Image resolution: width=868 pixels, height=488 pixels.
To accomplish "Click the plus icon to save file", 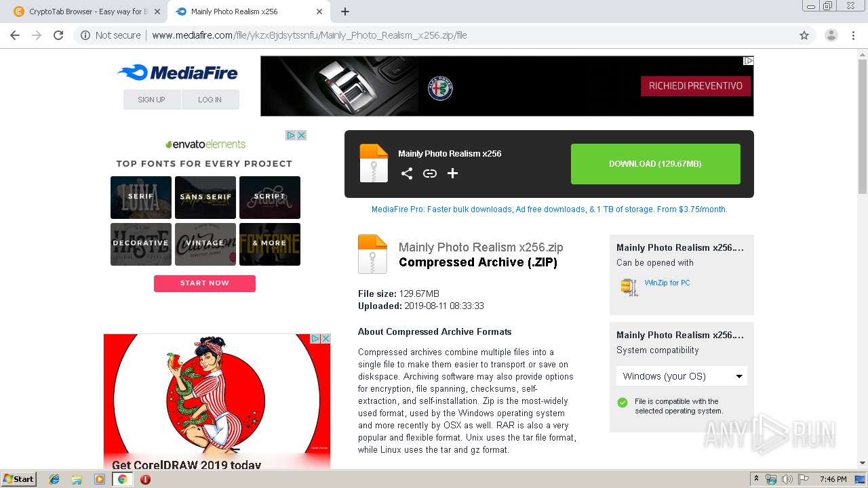I will pyautogui.click(x=453, y=174).
